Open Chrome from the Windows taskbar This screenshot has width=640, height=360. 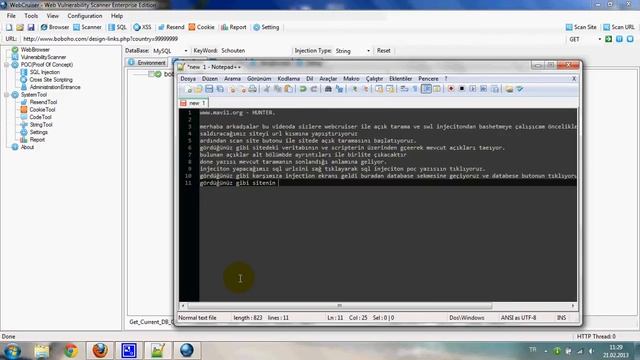[x=71, y=350]
